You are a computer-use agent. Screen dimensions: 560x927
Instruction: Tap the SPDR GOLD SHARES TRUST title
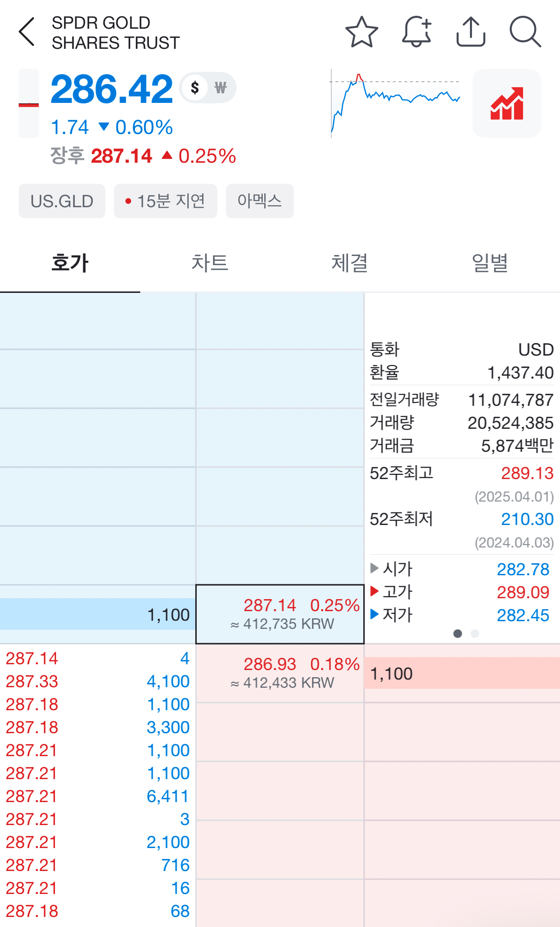pos(115,33)
